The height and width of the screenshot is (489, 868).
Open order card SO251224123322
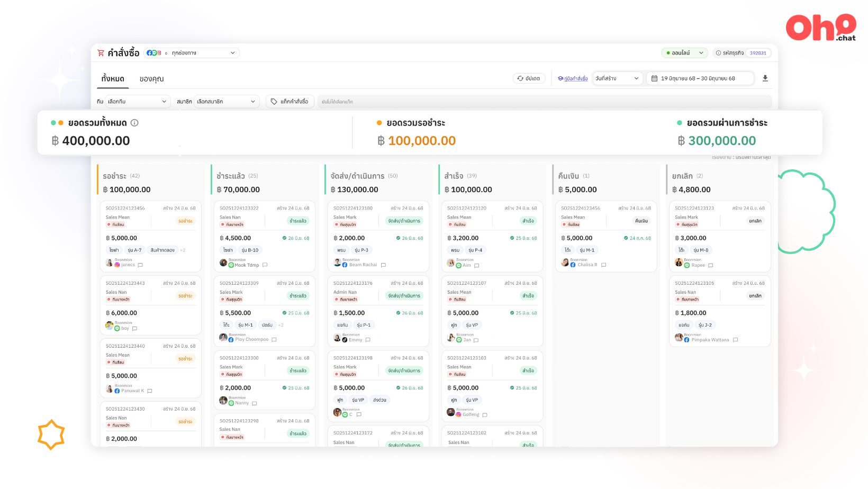(265, 236)
